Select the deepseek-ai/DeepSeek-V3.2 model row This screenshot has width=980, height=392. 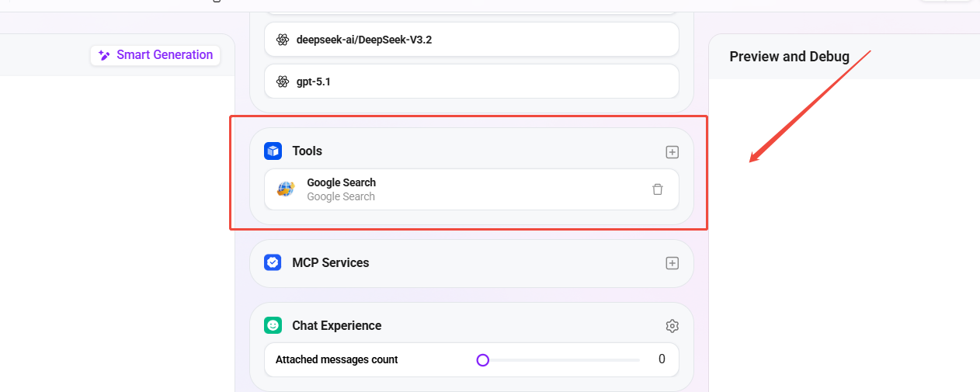[x=471, y=40]
